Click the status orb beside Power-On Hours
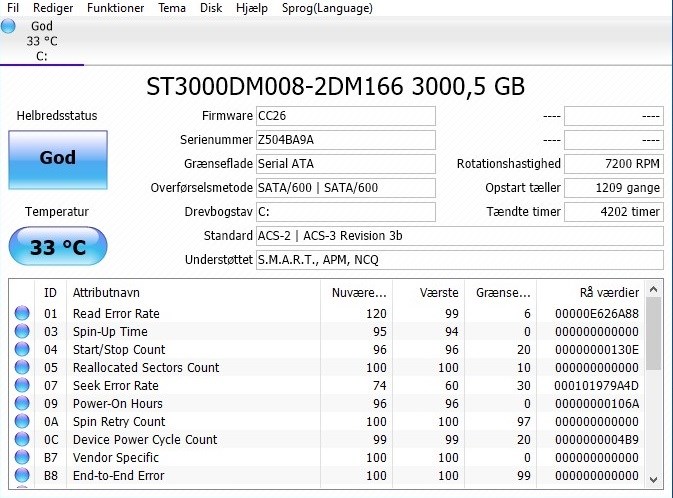The width and height of the screenshot is (673, 498). [x=22, y=404]
